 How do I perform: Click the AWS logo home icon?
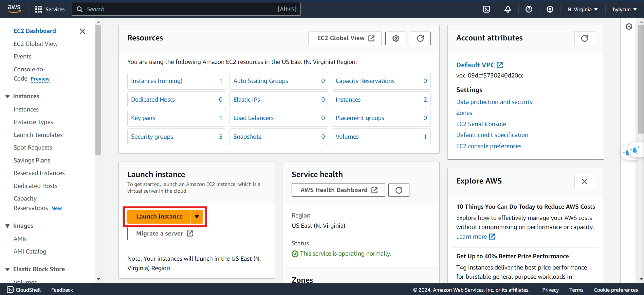[x=14, y=9]
